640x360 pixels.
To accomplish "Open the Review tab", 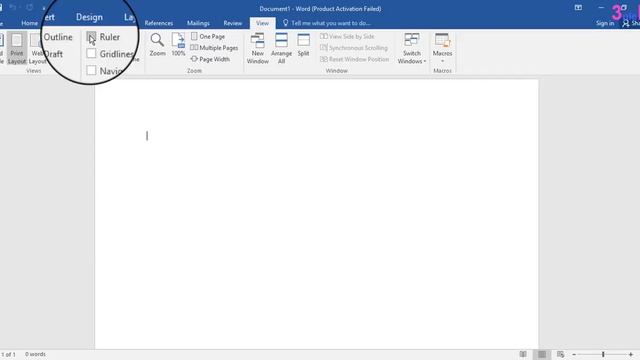I will coord(233,23).
